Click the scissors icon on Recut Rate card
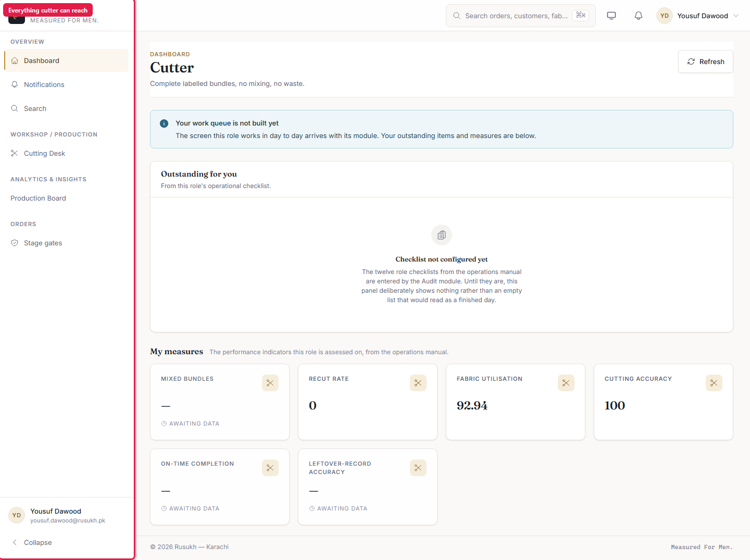Viewport: 750px width, 560px height. tap(418, 383)
